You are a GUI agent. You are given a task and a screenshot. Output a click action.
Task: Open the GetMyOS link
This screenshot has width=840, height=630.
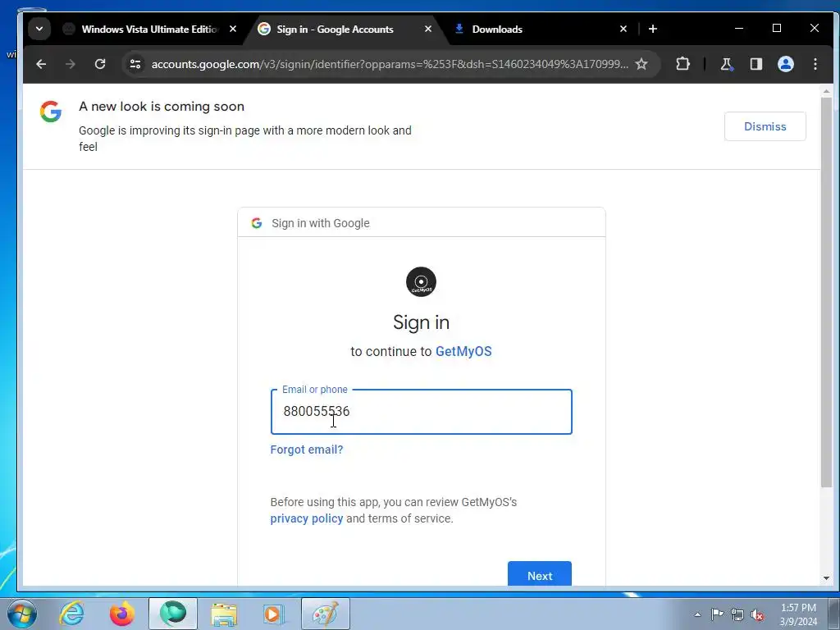pyautogui.click(x=463, y=351)
